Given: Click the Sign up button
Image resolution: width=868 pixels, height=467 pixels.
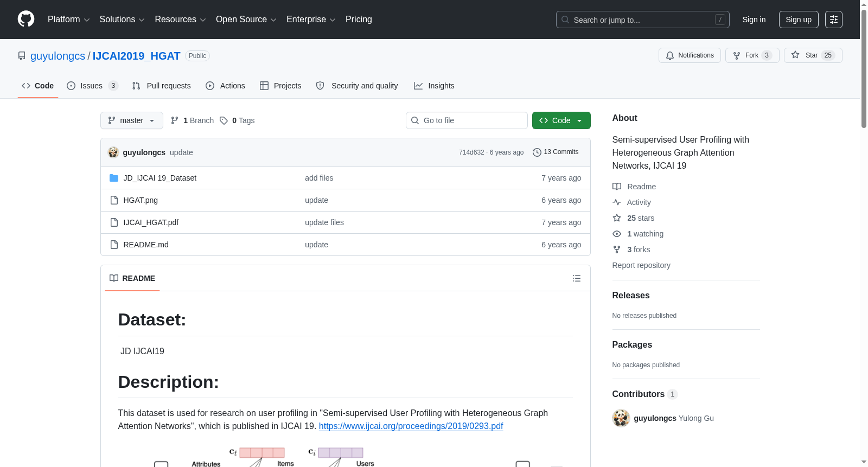Looking at the screenshot, I should coord(799,20).
